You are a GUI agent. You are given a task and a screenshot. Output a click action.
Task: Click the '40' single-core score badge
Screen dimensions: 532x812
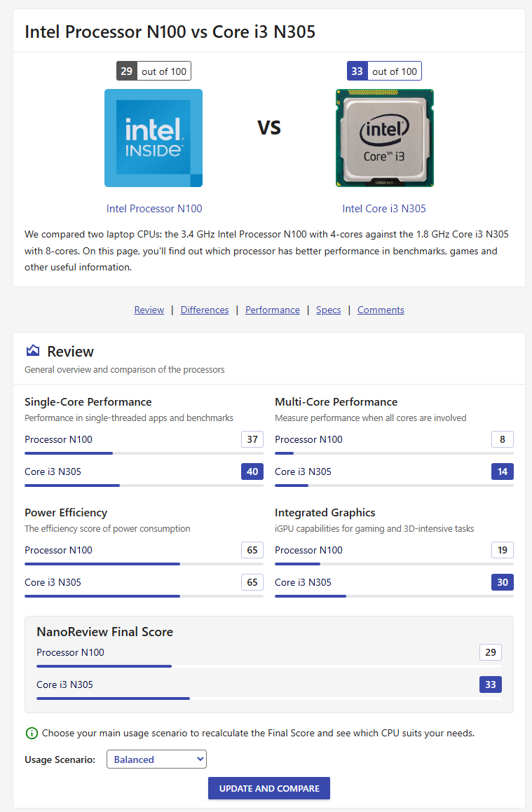click(x=252, y=472)
